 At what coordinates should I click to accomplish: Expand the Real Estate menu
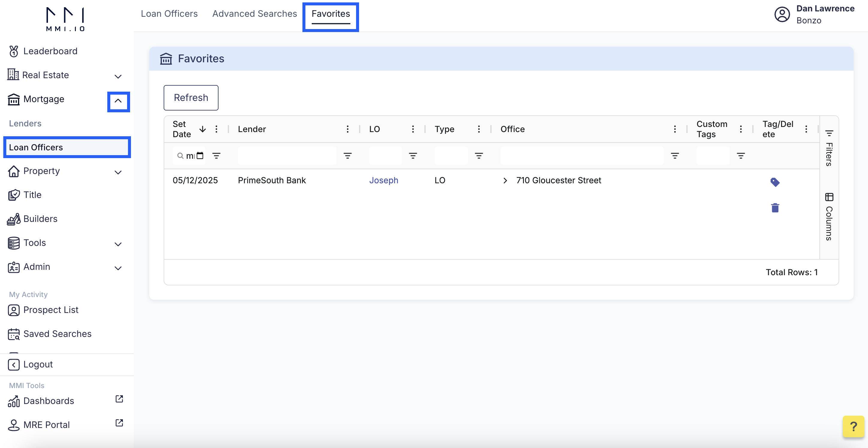click(118, 76)
